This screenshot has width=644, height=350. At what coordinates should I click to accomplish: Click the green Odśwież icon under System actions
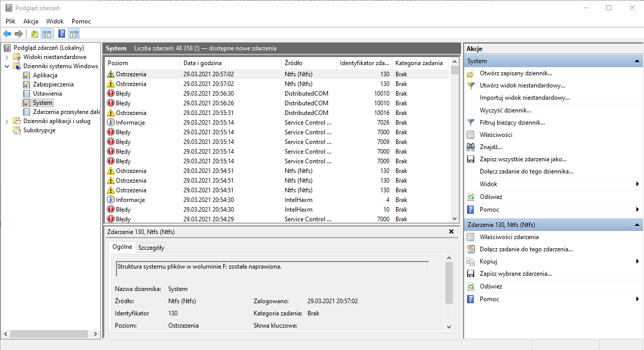[x=470, y=197]
